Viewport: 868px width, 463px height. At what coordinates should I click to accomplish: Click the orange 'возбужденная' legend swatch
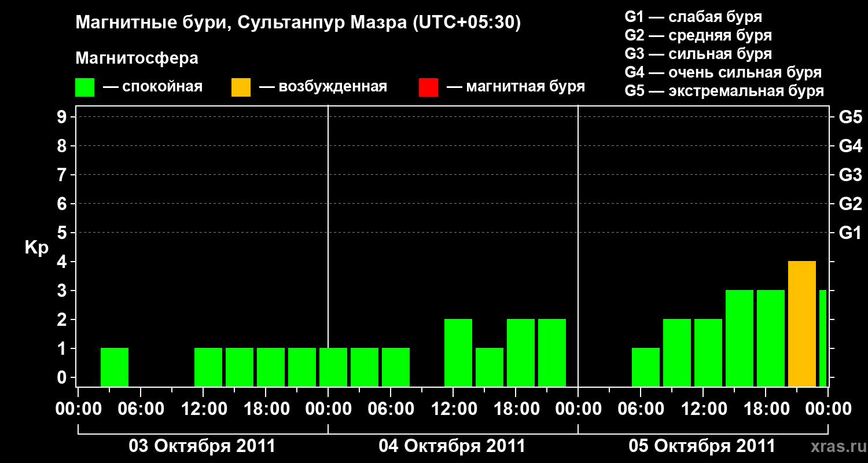[x=241, y=87]
